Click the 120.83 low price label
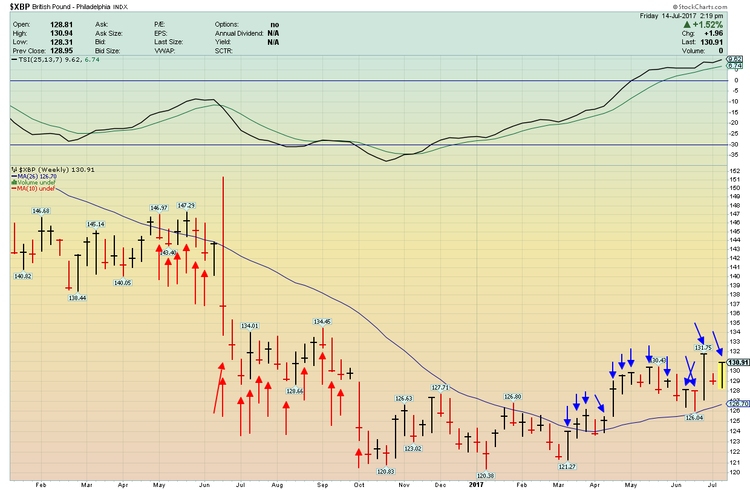Viewport: 750px width, 490px height. click(x=386, y=471)
